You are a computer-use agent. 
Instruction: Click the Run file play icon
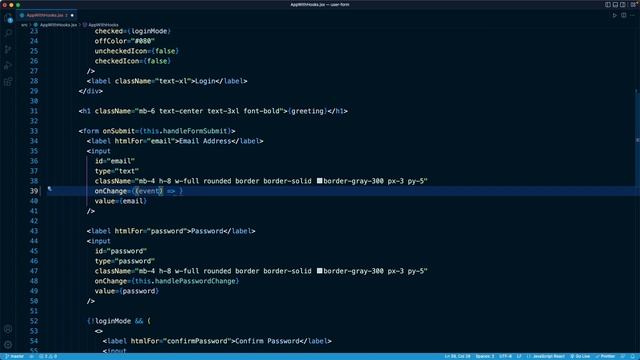coord(614,15)
